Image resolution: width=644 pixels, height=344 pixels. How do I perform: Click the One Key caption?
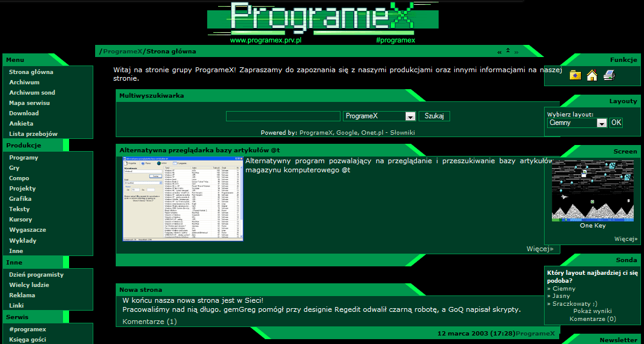[x=593, y=226]
